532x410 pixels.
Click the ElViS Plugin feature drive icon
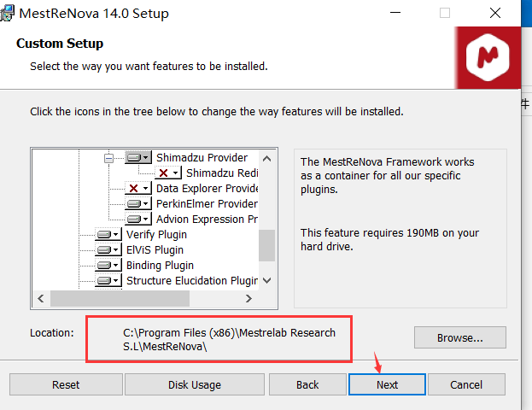pyautogui.click(x=108, y=250)
